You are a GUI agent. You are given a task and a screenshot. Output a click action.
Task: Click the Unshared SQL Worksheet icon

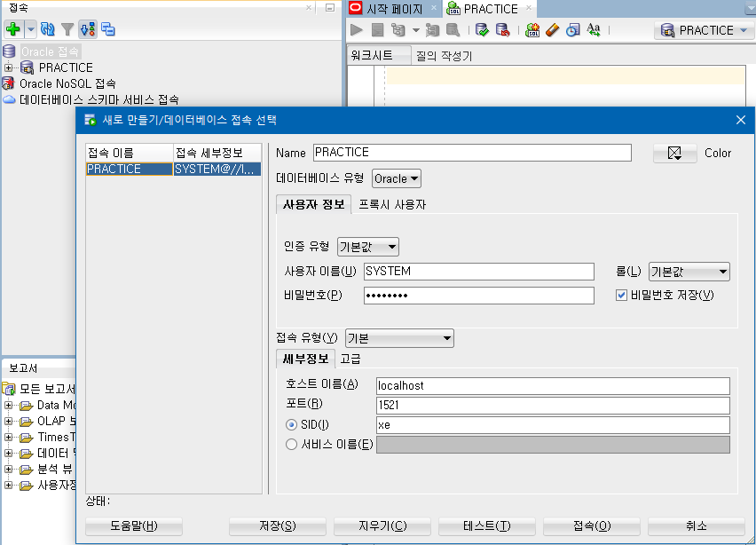coord(532,30)
